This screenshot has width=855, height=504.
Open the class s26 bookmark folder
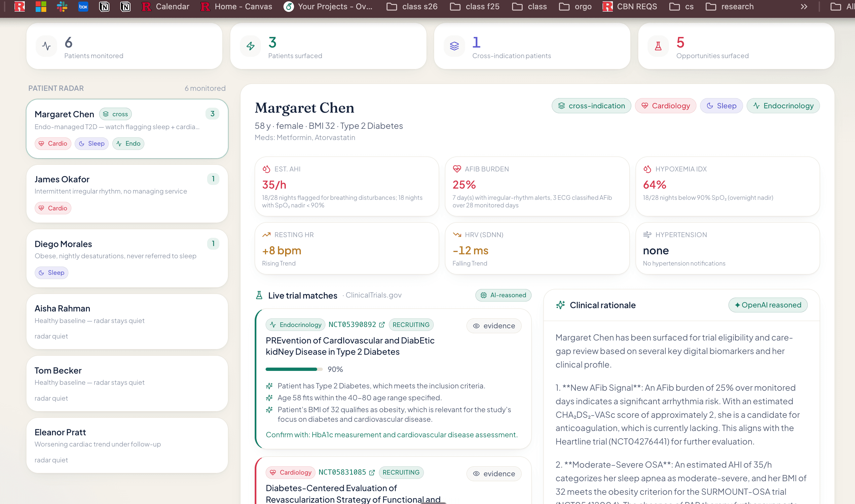pyautogui.click(x=412, y=7)
